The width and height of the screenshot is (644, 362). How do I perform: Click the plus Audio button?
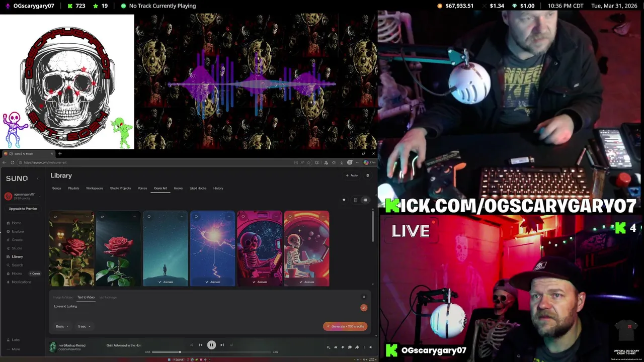click(x=352, y=175)
